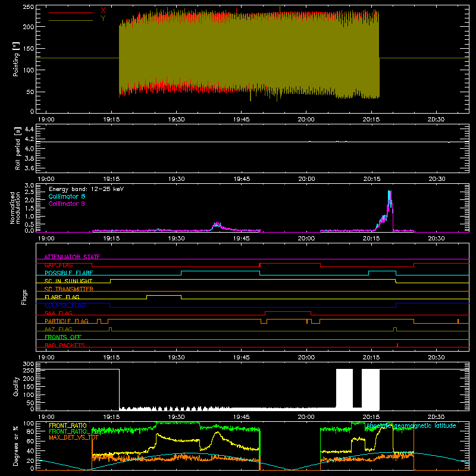476x476 pixels.
Task: Click the BAD_PACKETS red spike marker
Action: pyautogui.click(x=397, y=345)
